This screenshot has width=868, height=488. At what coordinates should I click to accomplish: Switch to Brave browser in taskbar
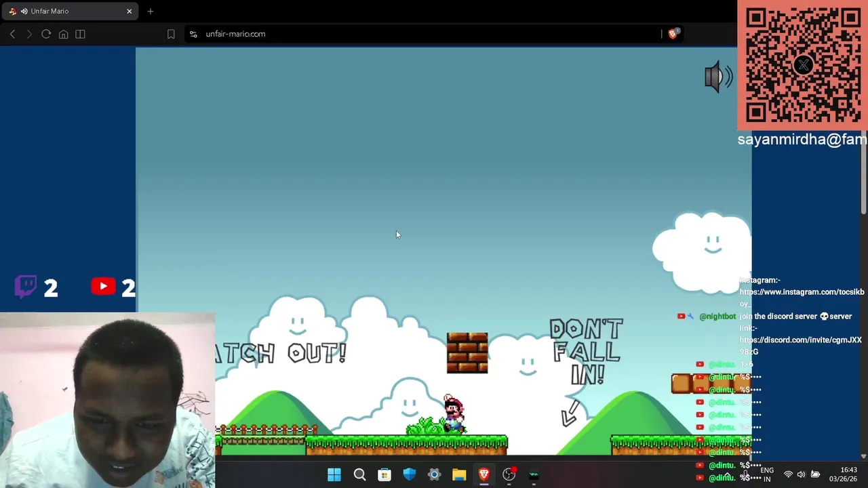(x=484, y=475)
